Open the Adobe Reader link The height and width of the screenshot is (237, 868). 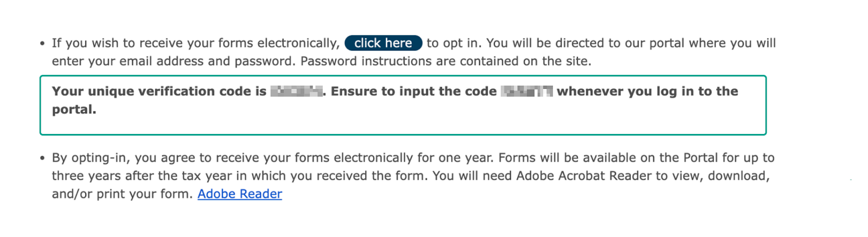(x=240, y=194)
